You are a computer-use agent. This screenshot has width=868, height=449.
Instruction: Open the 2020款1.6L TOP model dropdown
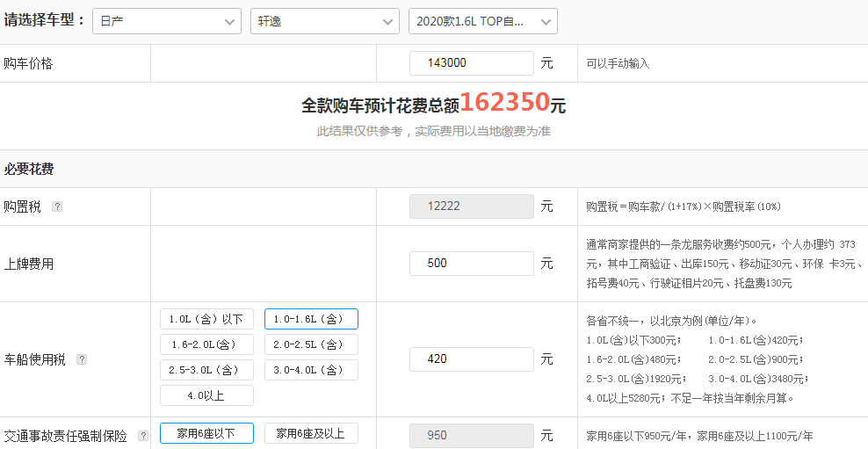(x=482, y=21)
